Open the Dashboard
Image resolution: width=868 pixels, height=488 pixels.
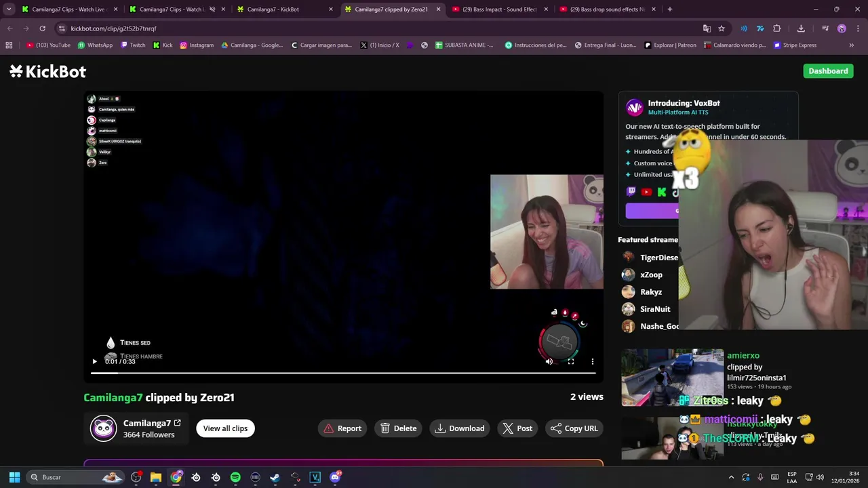(828, 71)
